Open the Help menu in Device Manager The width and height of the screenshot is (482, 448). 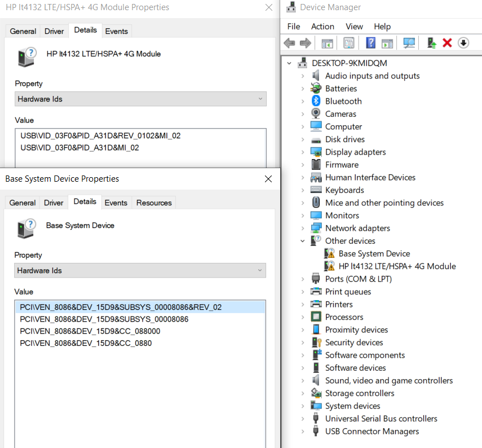pos(382,27)
